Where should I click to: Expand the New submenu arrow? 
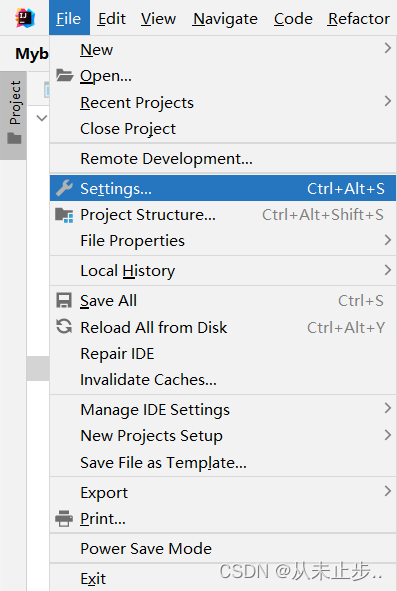pos(387,48)
